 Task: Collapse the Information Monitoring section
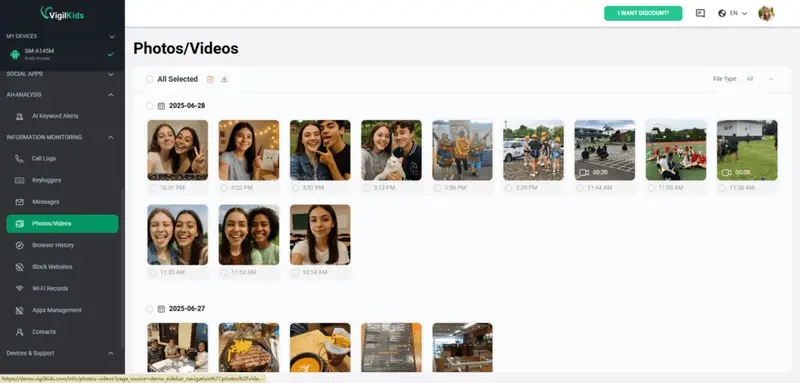[x=111, y=137]
